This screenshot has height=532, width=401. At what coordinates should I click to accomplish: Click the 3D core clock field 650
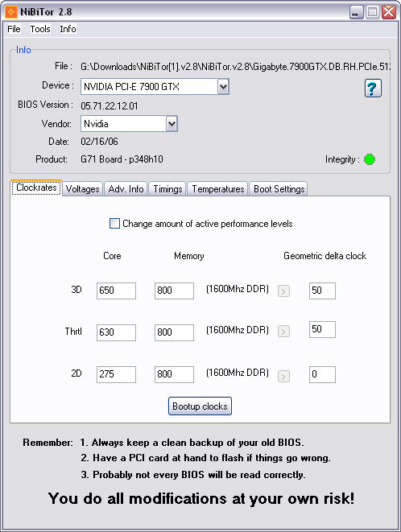[116, 291]
